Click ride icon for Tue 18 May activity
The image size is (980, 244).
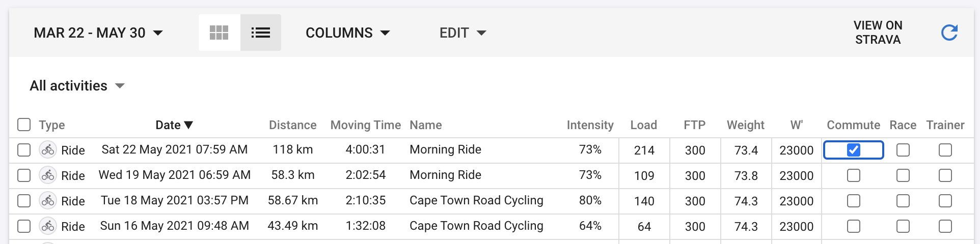pyautogui.click(x=48, y=201)
